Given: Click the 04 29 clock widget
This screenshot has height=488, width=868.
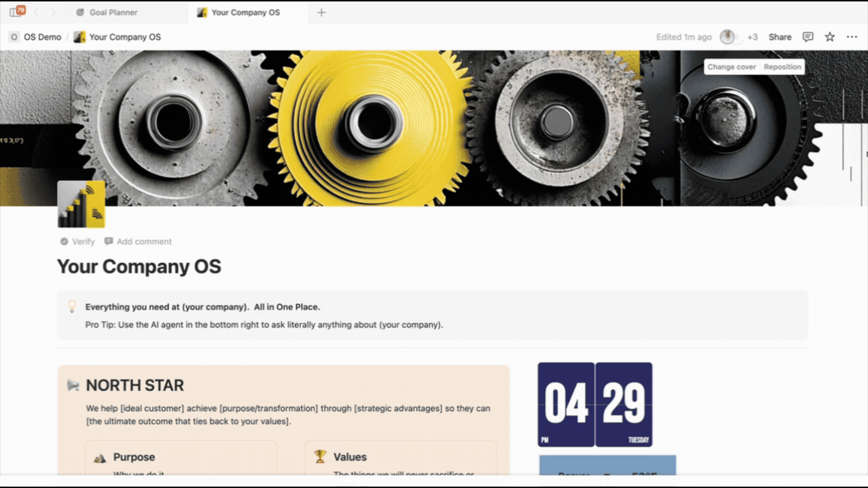Looking at the screenshot, I should (x=594, y=404).
